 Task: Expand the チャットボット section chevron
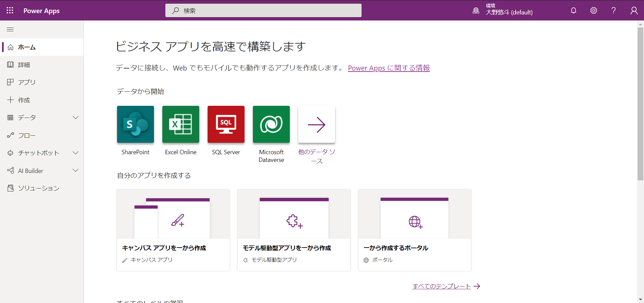click(76, 153)
